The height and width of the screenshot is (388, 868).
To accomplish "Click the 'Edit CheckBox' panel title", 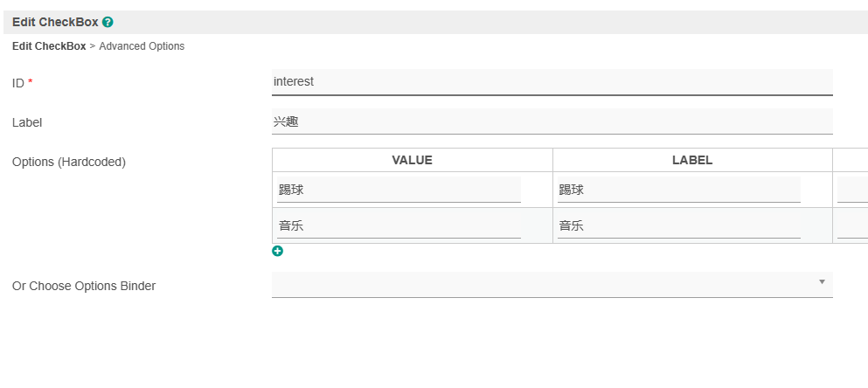I will 55,23.
